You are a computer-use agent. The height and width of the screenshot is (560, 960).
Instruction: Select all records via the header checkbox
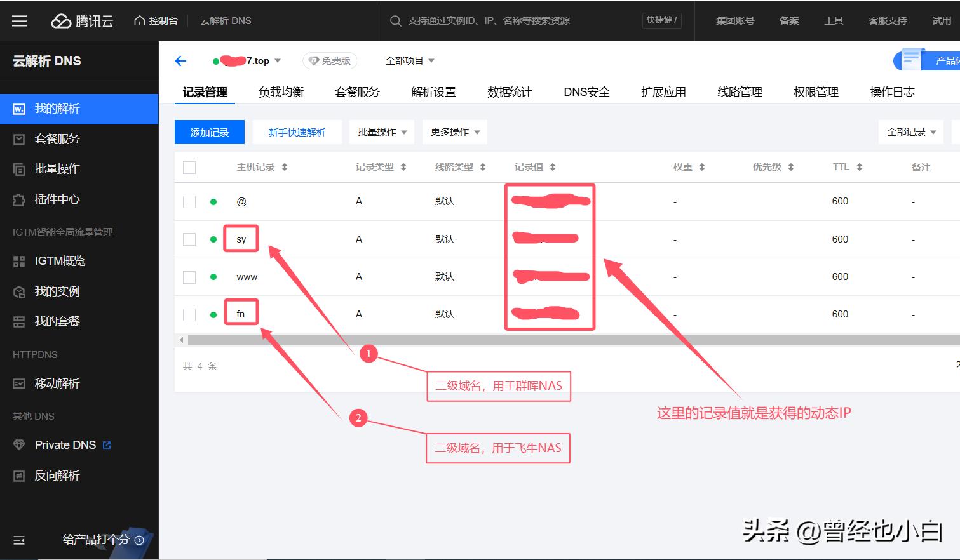coord(189,166)
